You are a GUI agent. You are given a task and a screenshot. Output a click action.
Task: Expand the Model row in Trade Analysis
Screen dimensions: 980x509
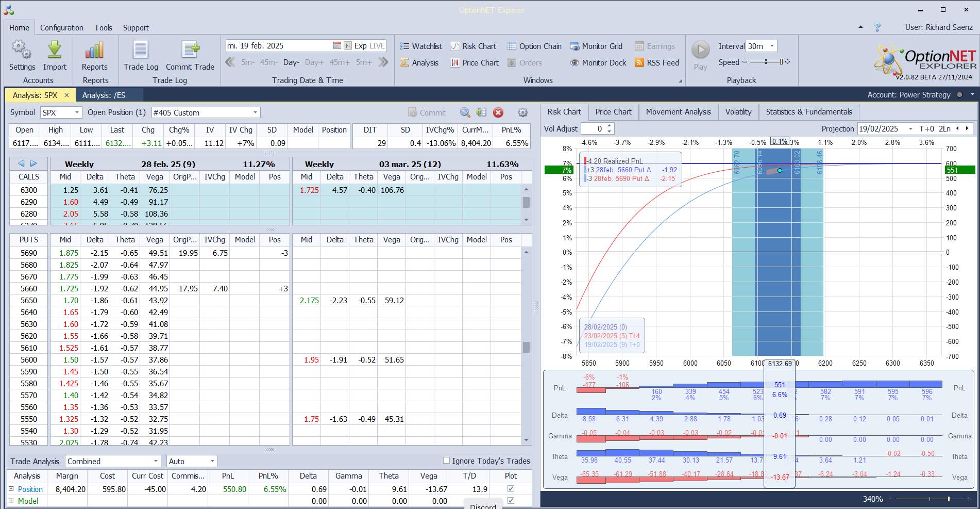[x=11, y=501]
